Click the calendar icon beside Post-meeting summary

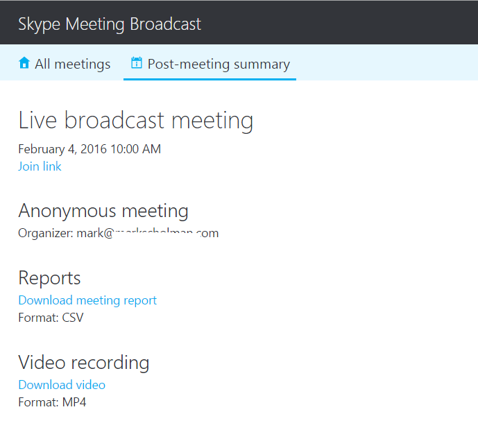136,62
